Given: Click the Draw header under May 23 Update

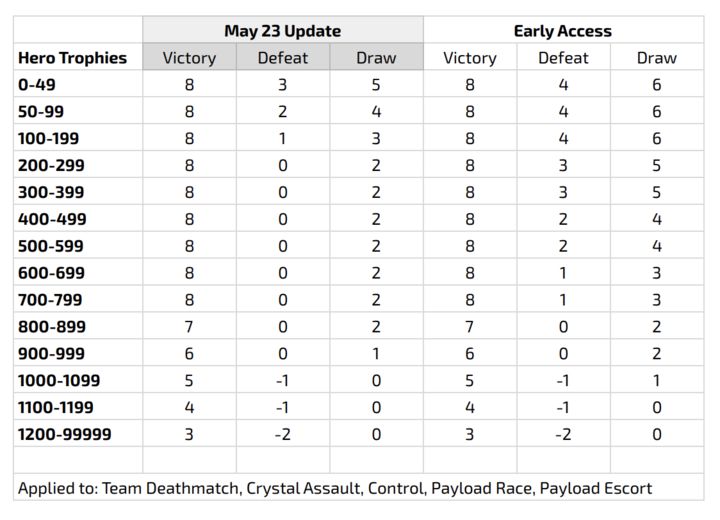Looking at the screenshot, I should click(x=376, y=57).
